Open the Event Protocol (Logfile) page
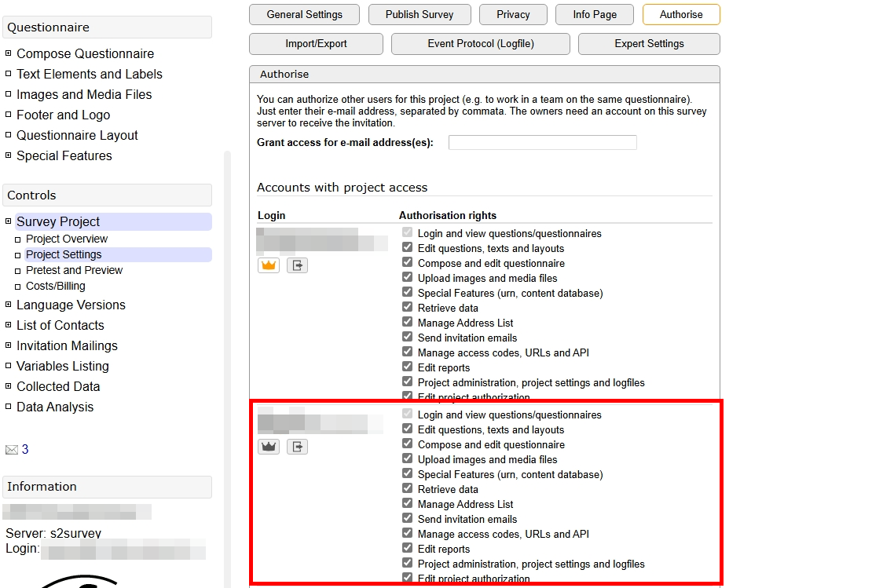Image resolution: width=883 pixels, height=588 pixels. [x=480, y=43]
